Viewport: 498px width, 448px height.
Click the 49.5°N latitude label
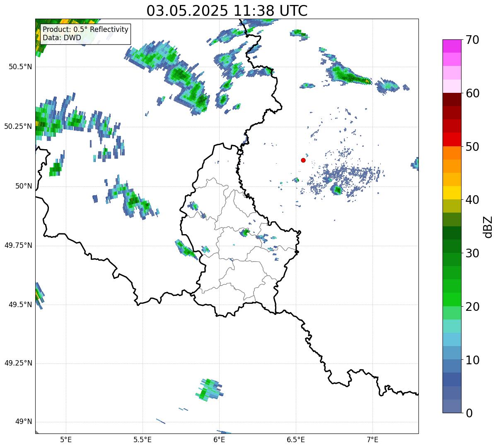(20, 305)
